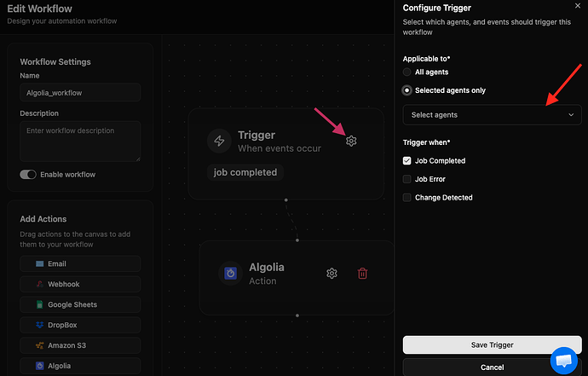Click the DropBox action icon
The height and width of the screenshot is (376, 588).
tap(39, 325)
